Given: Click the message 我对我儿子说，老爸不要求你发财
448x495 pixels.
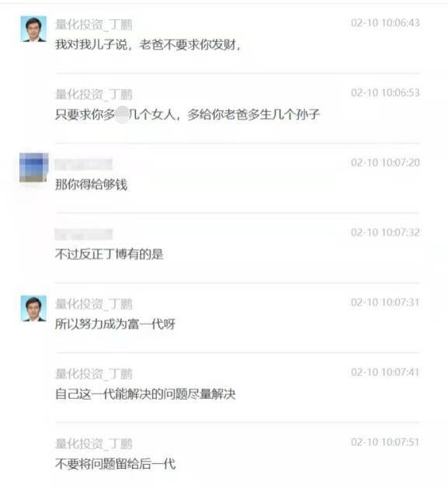Looking at the screenshot, I should click(148, 45).
